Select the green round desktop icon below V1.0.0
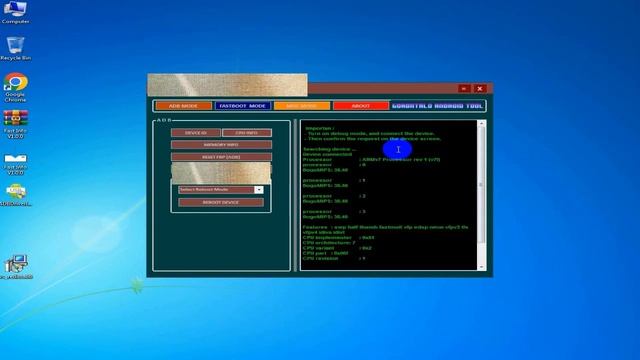This screenshot has width=640, height=360. 16,195
